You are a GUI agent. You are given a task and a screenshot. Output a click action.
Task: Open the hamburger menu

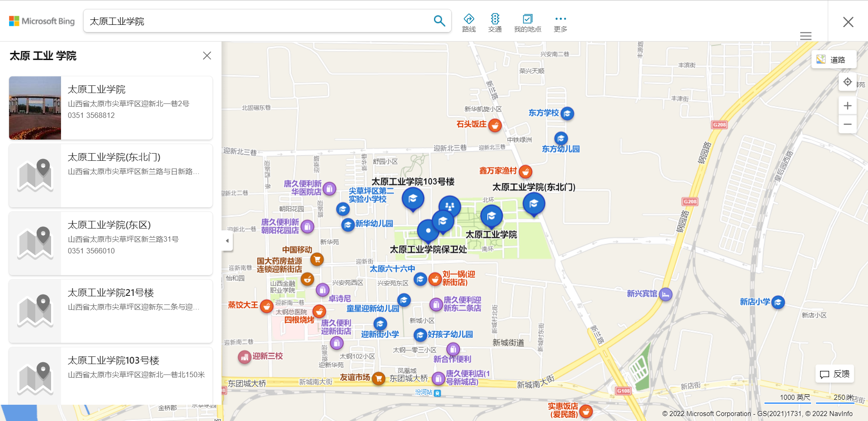click(x=806, y=36)
